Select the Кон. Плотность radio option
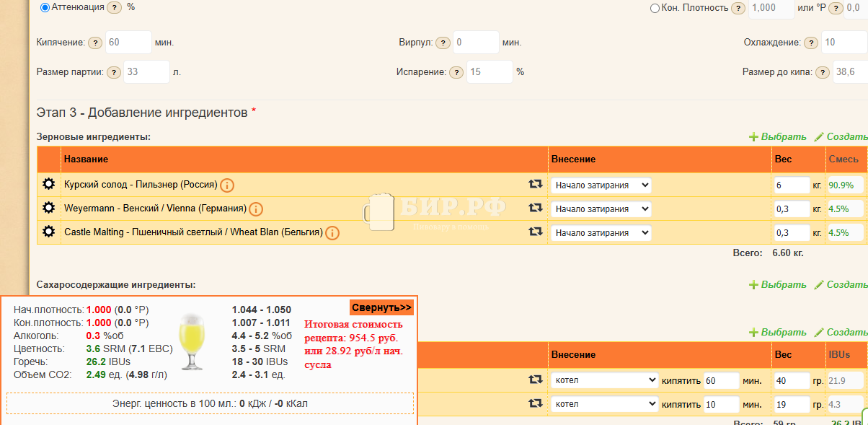Image resolution: width=868 pixels, height=425 pixels. tap(655, 8)
